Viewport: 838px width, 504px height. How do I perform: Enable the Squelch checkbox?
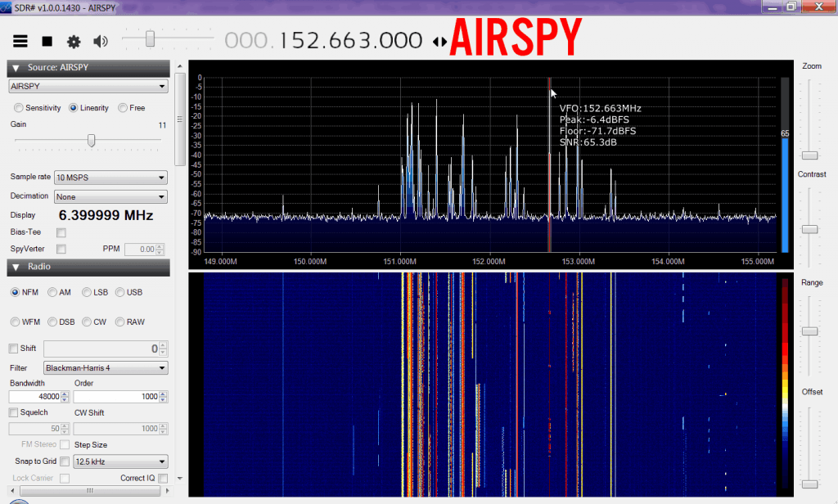tap(13, 412)
